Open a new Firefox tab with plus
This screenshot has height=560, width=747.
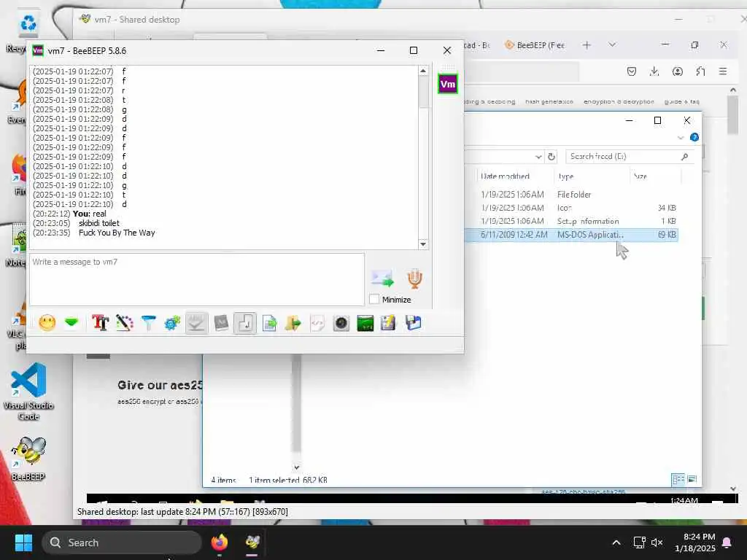click(587, 44)
